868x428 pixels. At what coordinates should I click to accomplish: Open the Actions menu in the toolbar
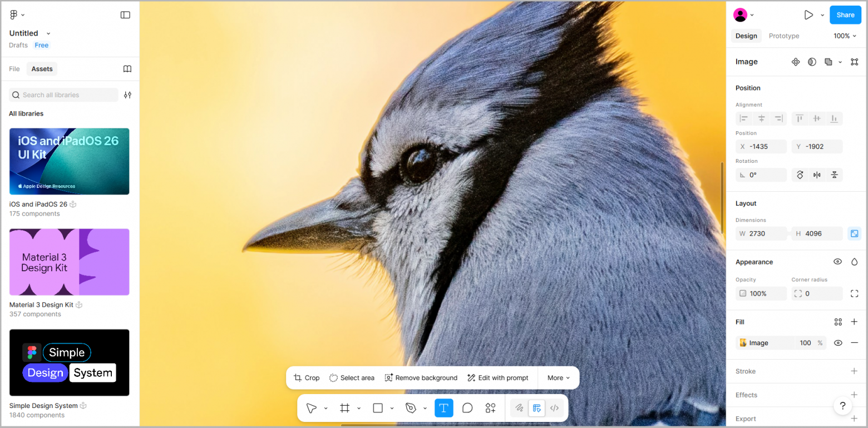point(490,407)
